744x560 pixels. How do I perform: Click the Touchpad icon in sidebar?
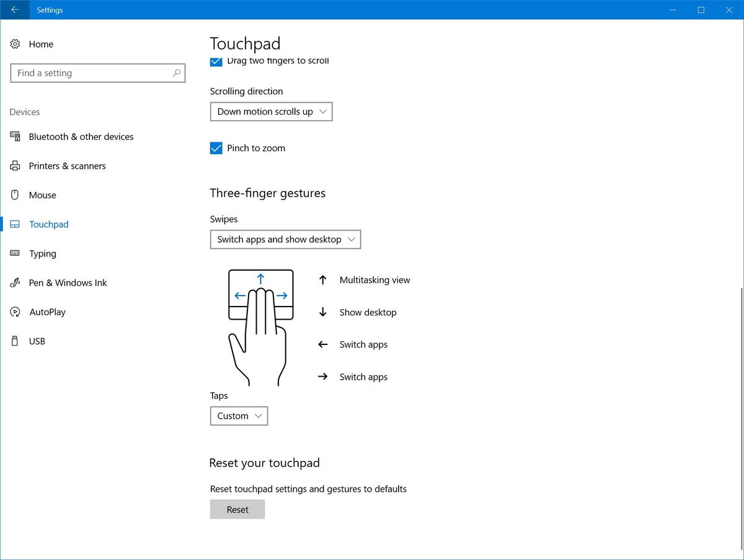pyautogui.click(x=15, y=224)
